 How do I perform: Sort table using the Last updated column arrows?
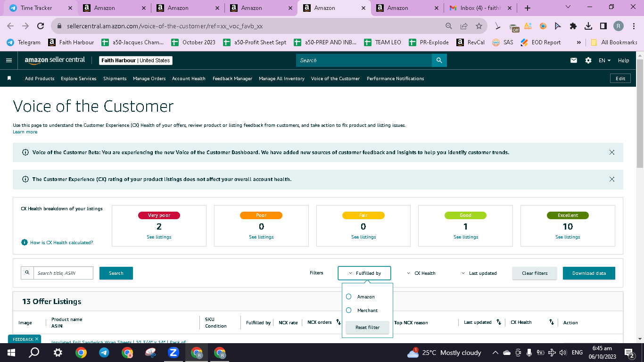click(498, 322)
